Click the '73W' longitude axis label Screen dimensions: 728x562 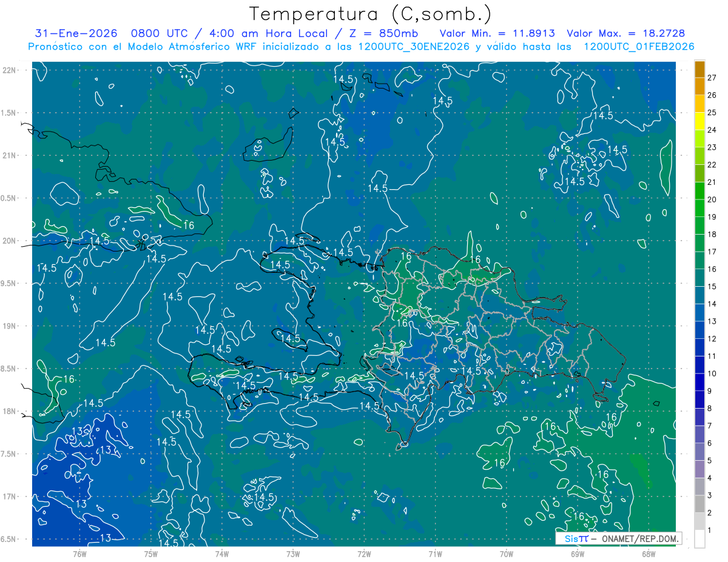pyautogui.click(x=293, y=554)
